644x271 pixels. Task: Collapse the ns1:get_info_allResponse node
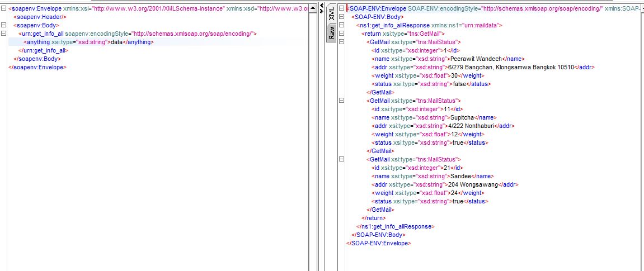341,25
